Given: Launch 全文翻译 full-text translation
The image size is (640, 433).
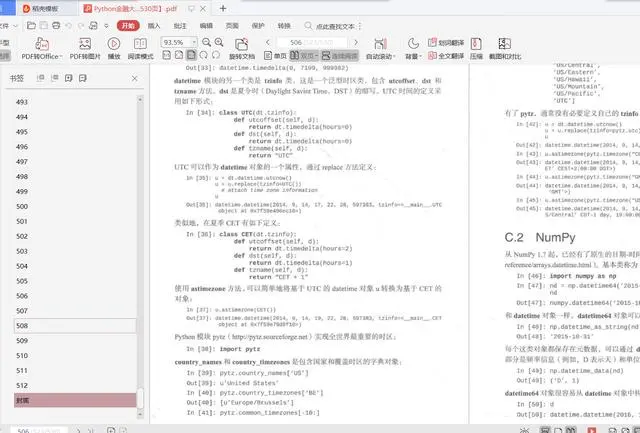Looking at the screenshot, I should 446,56.
